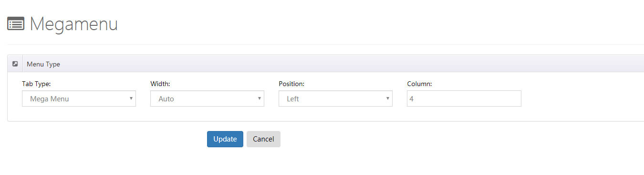644x175 pixels.
Task: Click the 'Width:' label
Action: point(160,84)
